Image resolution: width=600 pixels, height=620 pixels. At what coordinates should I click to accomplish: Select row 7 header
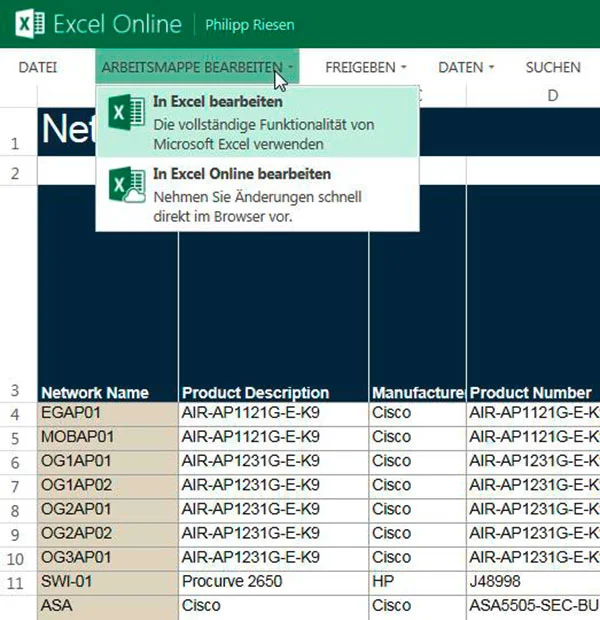18,487
